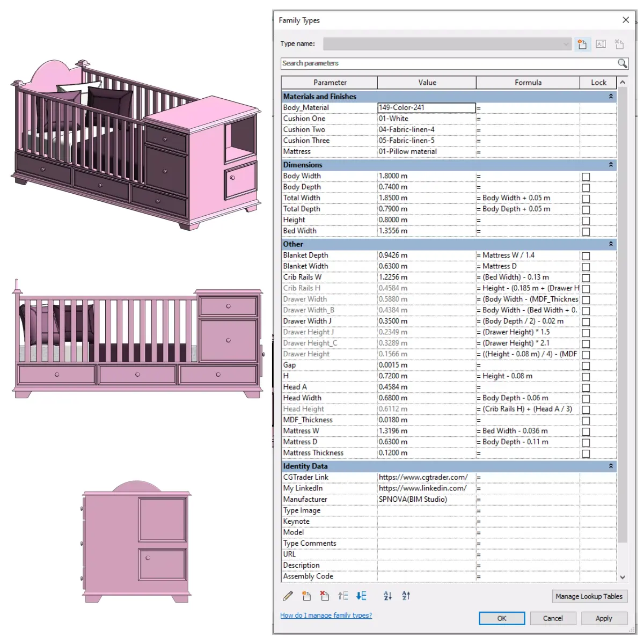Toggle lock checkbox for Height

click(x=586, y=221)
